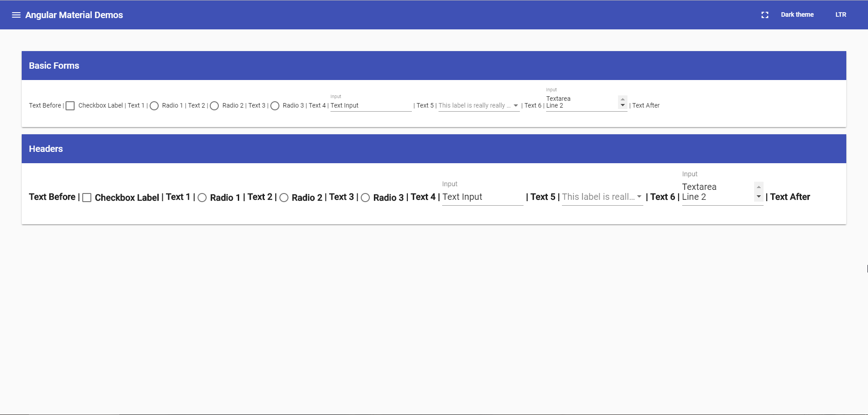
Task: Select Radio 2 in Headers section
Action: 284,198
